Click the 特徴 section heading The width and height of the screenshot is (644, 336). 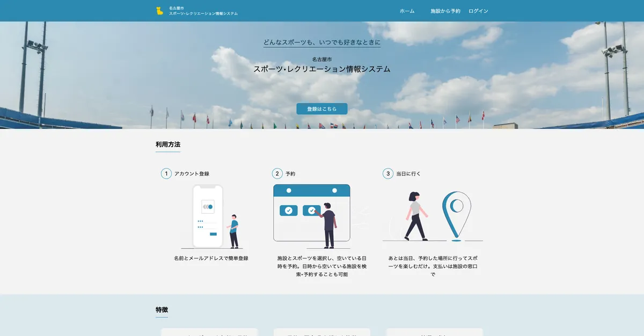click(x=162, y=310)
